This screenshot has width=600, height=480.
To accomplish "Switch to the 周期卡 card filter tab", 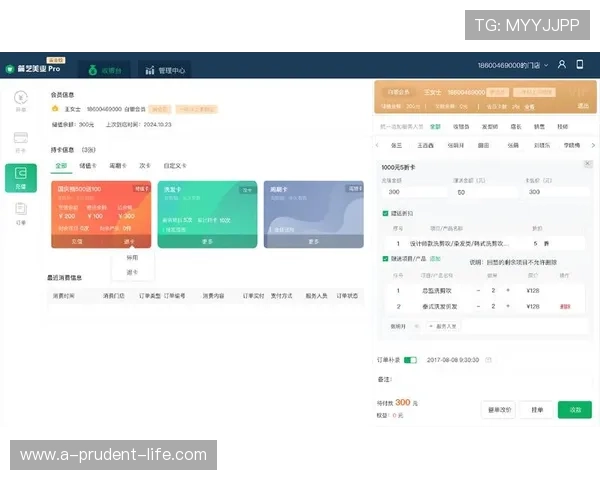I will click(117, 166).
